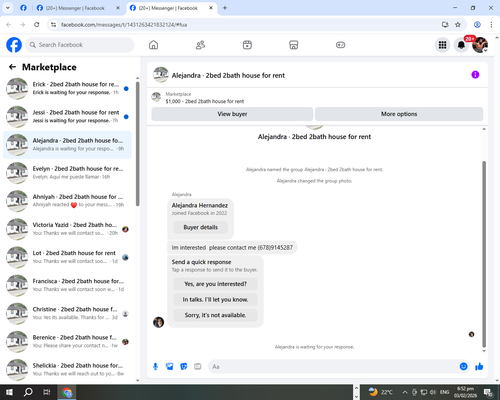Viewport: 500px width, 400px height.
Task: Open conversation info purple icon
Action: (475, 75)
